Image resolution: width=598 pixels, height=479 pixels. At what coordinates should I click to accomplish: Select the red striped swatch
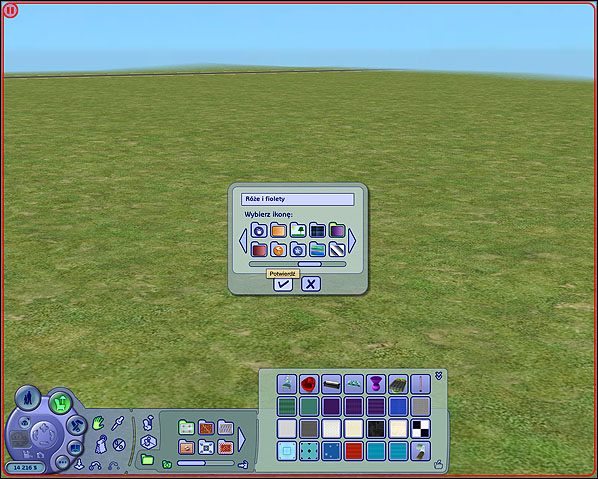pos(354,451)
